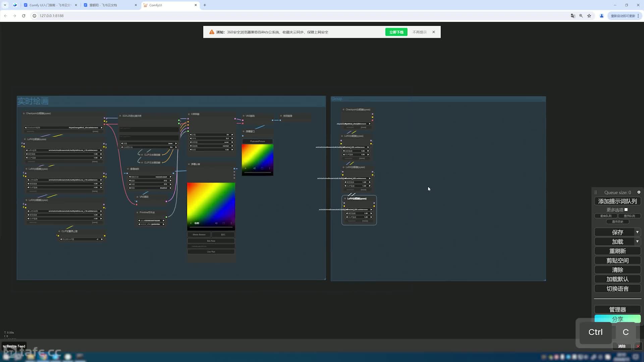Open the browser profile icon
This screenshot has width=644, height=362.
602,16
